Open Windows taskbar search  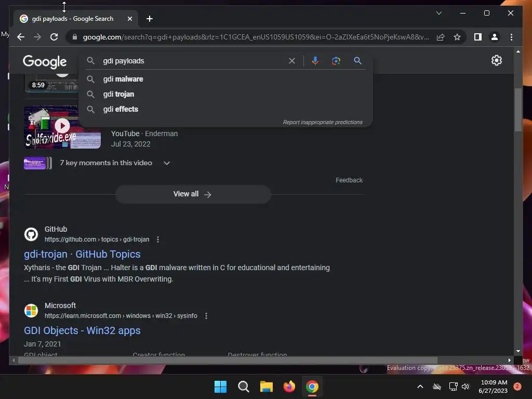tap(243, 387)
